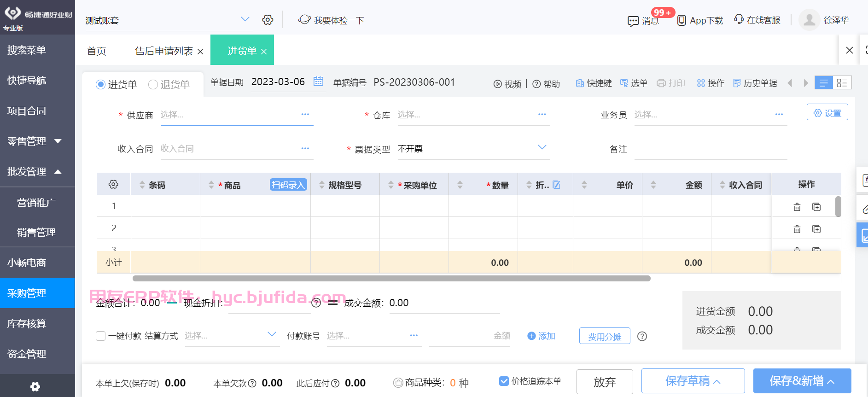Go to previous document arrow
Screen dimensions: 868x397
click(790, 83)
